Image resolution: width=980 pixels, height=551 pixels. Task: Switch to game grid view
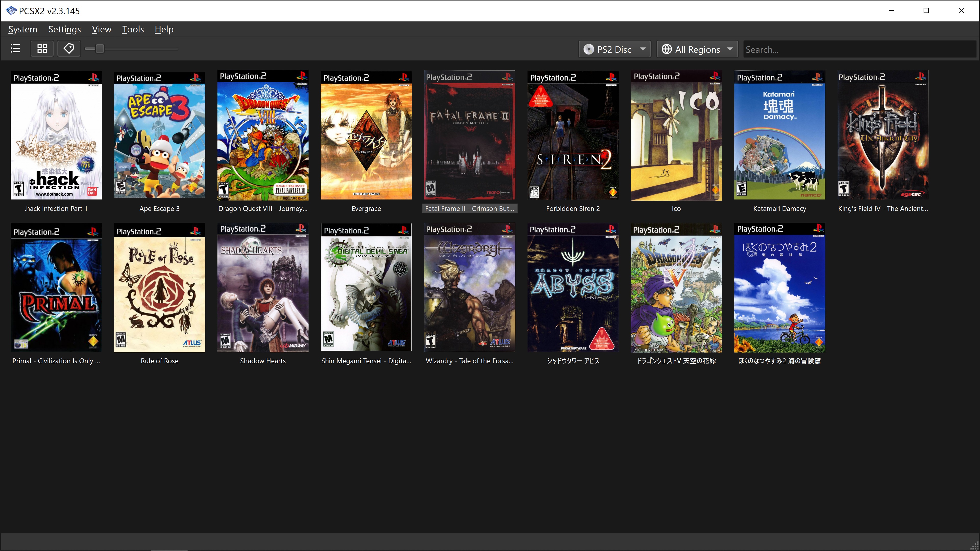click(x=42, y=49)
